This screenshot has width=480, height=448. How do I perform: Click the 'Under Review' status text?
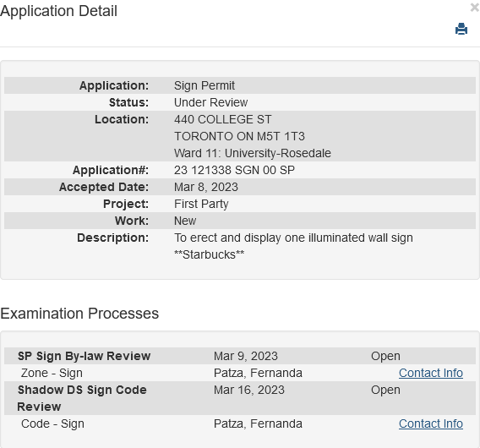[210, 102]
